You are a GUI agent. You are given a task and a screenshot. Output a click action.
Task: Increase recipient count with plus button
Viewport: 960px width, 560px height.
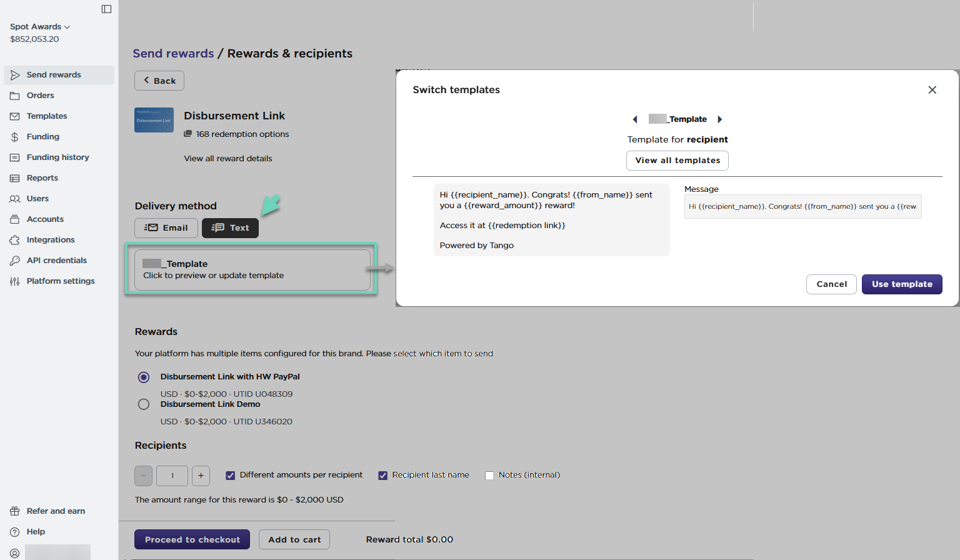click(201, 476)
